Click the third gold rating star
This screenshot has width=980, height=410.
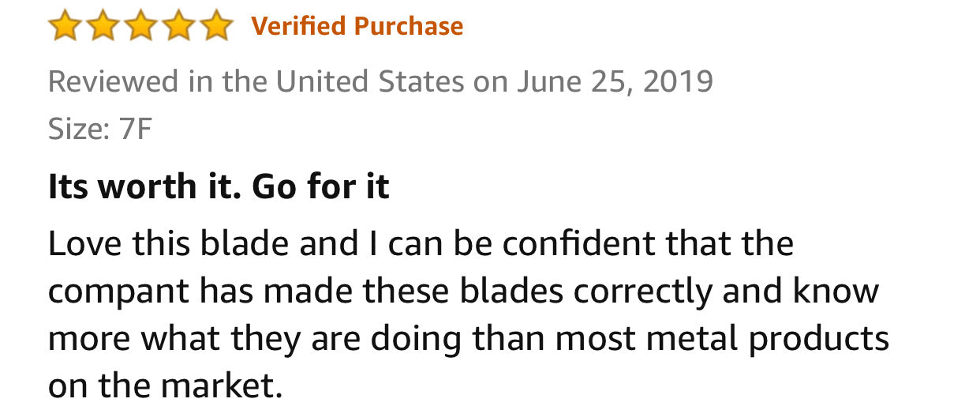click(x=140, y=27)
